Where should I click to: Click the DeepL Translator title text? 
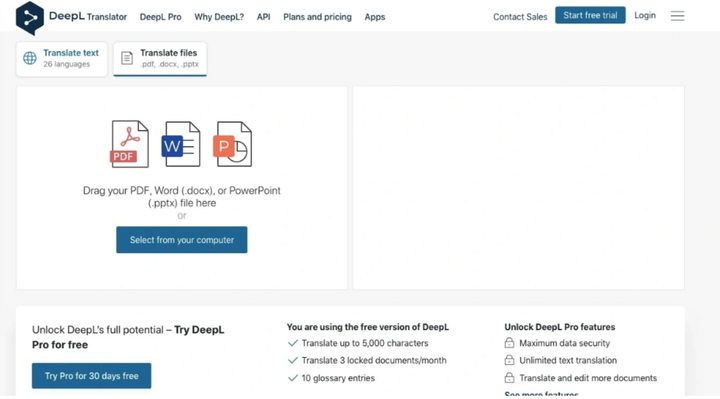point(88,17)
